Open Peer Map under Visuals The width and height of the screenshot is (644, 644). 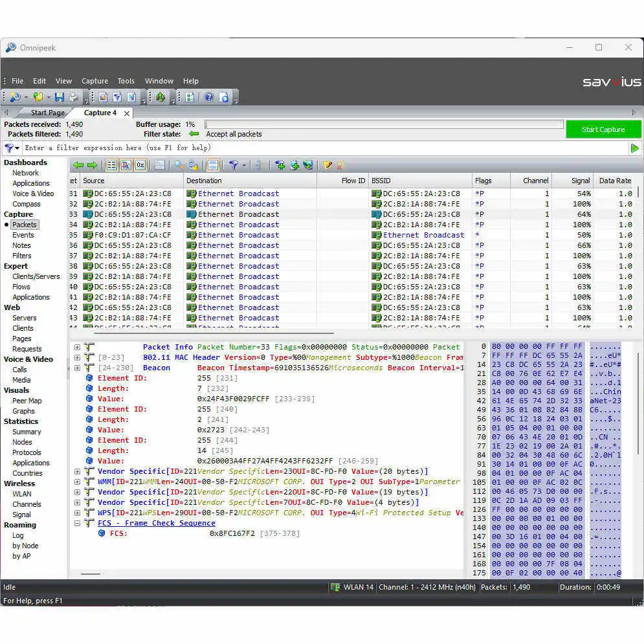(x=27, y=401)
